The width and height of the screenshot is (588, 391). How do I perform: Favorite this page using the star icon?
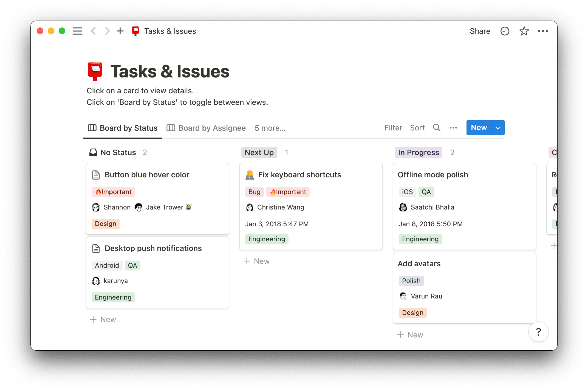click(524, 31)
